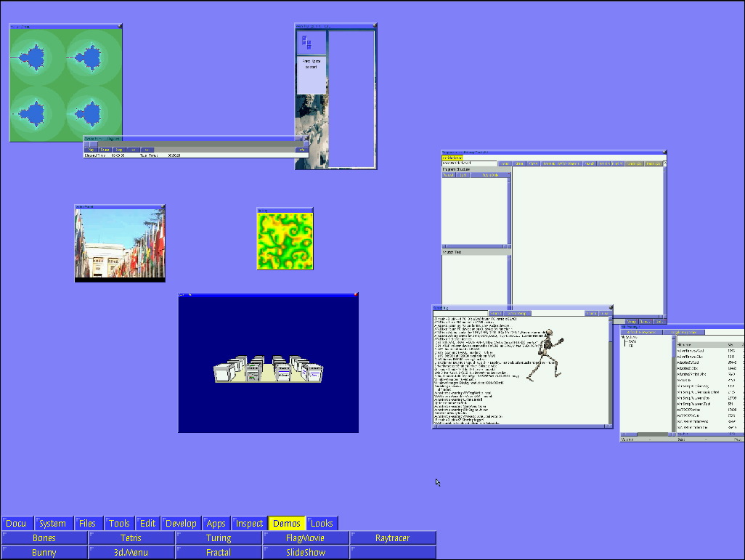Select the Apps menu tab
The image size is (745, 560).
tap(216, 524)
